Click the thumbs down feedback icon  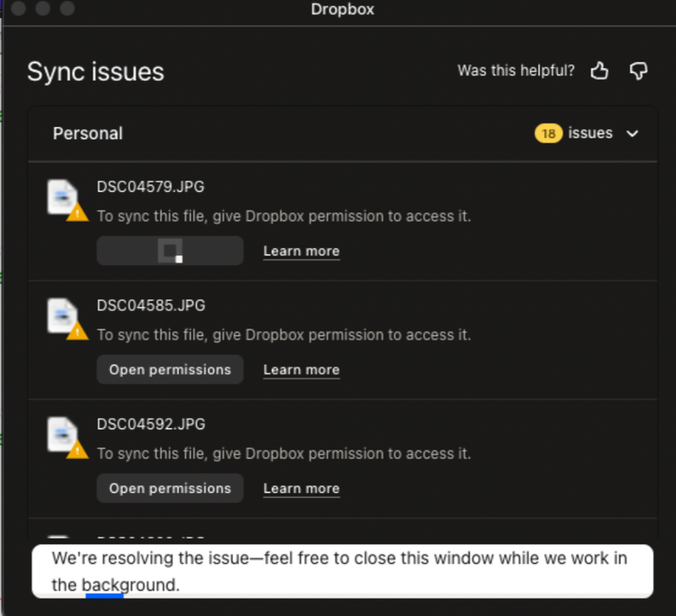point(639,71)
